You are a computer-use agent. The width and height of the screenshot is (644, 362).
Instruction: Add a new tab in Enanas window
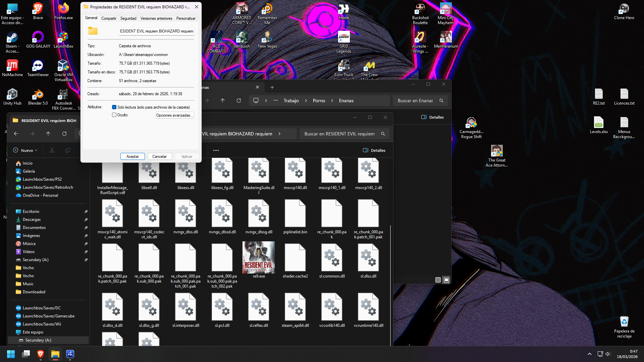(x=272, y=87)
